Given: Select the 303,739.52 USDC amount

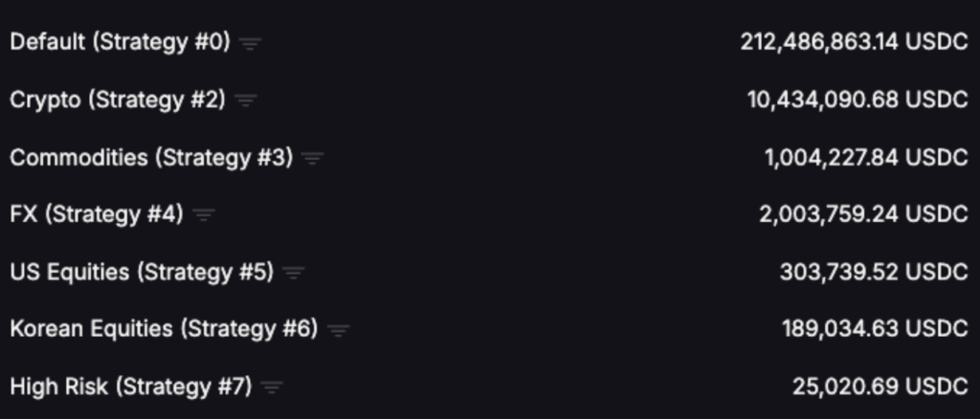Looking at the screenshot, I should [874, 273].
